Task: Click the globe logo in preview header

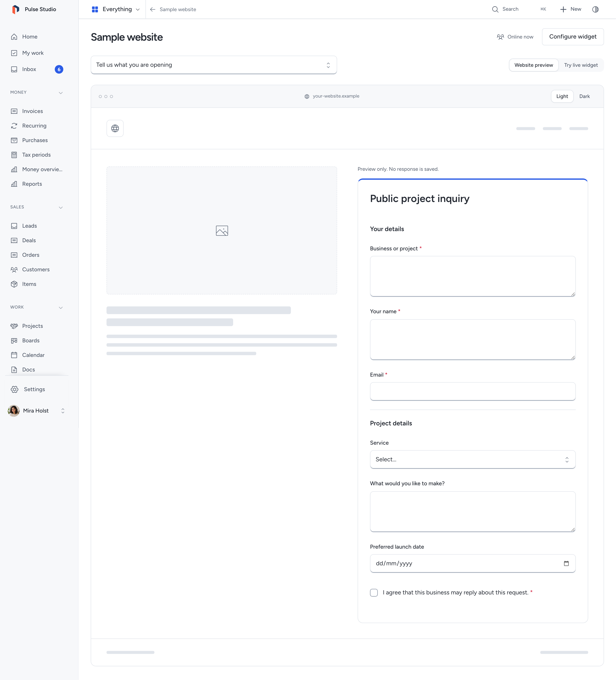Action: click(115, 129)
